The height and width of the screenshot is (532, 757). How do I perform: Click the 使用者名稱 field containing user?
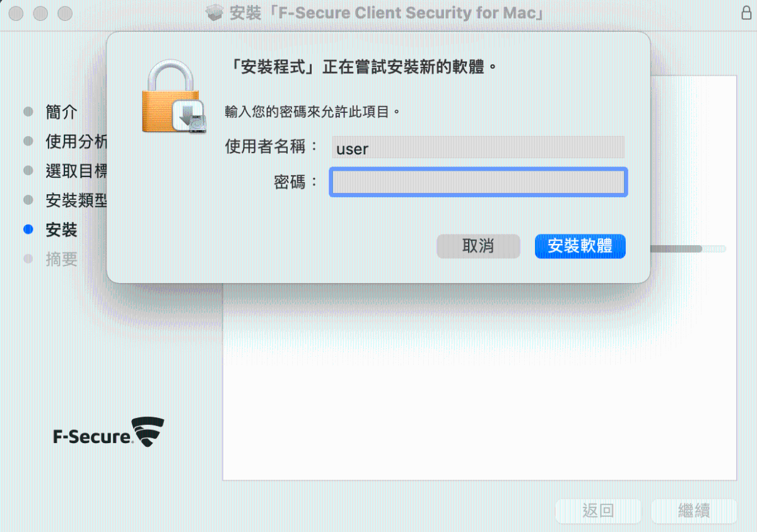click(478, 147)
